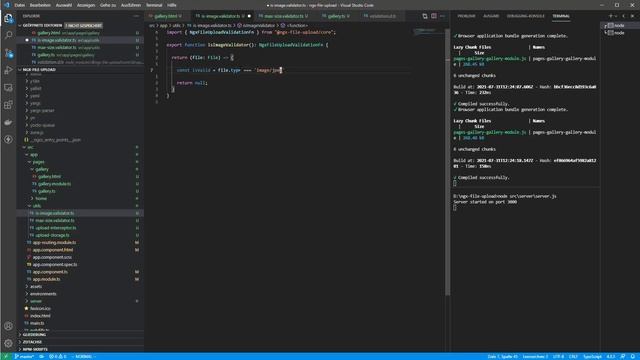640x360 pixels.
Task: Open the Manage gear icon
Action: click(8, 343)
